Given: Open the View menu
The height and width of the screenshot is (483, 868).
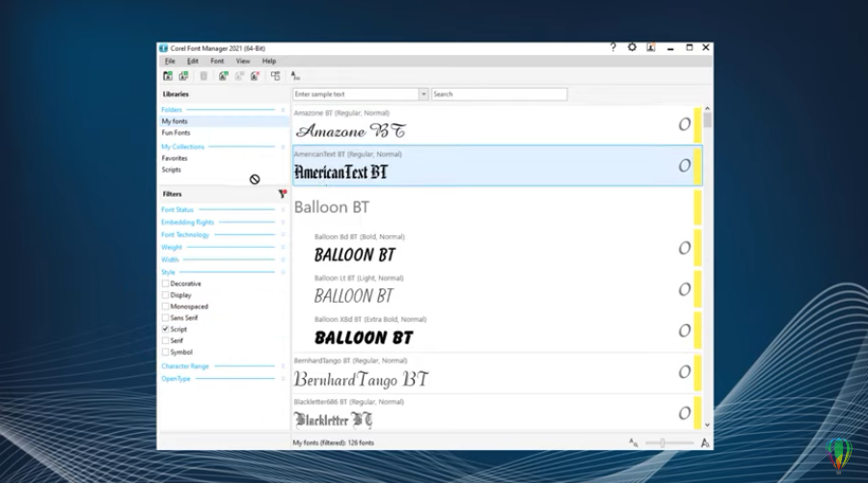Looking at the screenshot, I should (x=243, y=61).
